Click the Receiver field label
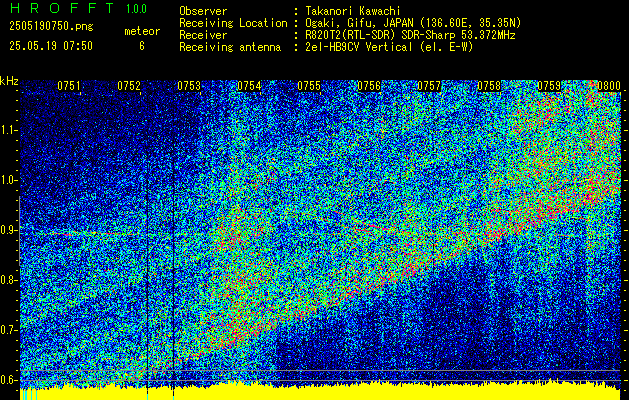Screen dimensions: 629x400 [x=203, y=35]
